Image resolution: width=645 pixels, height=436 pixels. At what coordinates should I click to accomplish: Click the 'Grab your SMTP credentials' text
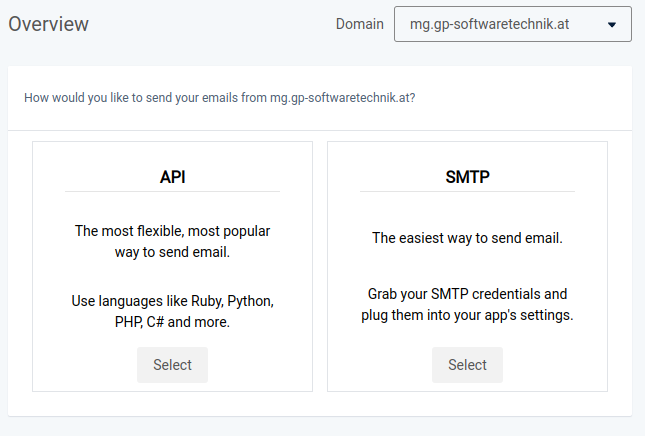coord(467,294)
